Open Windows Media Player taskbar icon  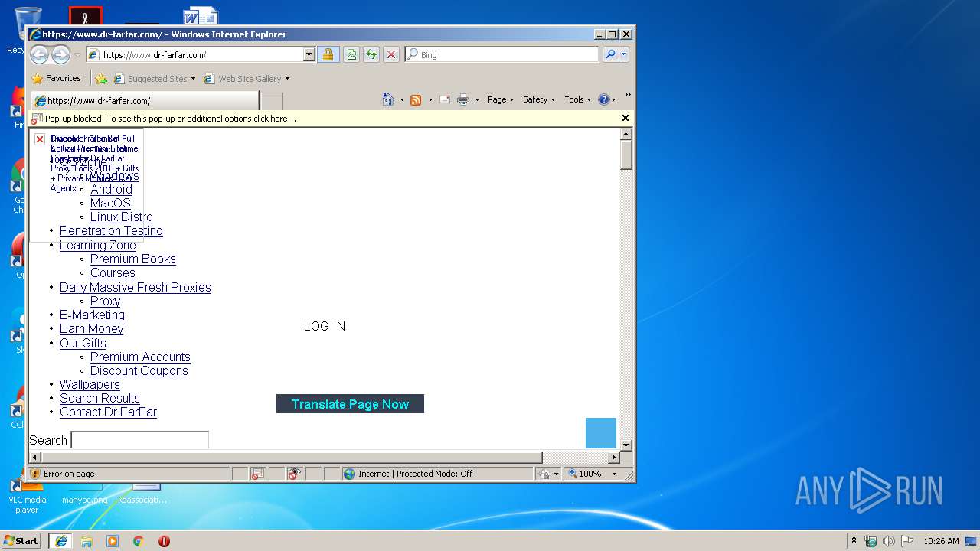coord(113,541)
